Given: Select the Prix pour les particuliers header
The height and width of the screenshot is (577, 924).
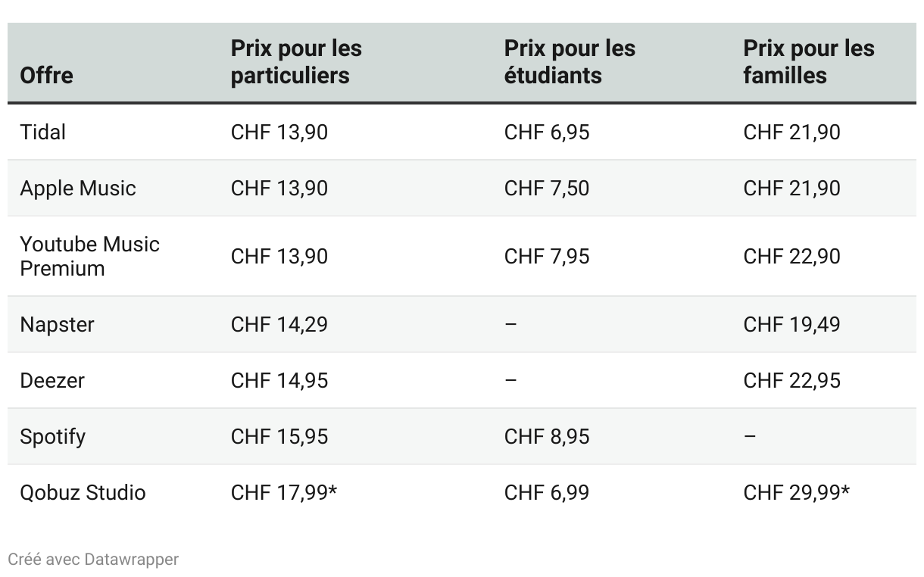Looking at the screenshot, I should [x=296, y=62].
